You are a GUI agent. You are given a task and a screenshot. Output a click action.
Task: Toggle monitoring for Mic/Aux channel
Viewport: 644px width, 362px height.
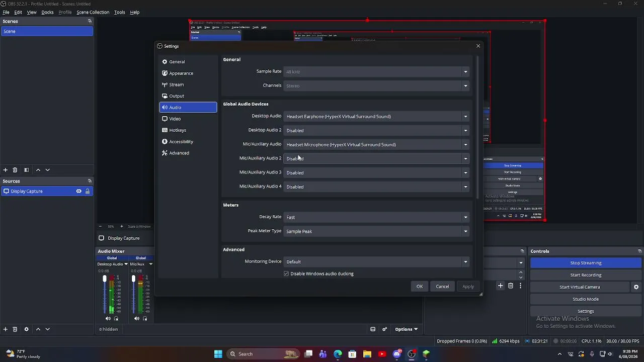click(x=145, y=319)
